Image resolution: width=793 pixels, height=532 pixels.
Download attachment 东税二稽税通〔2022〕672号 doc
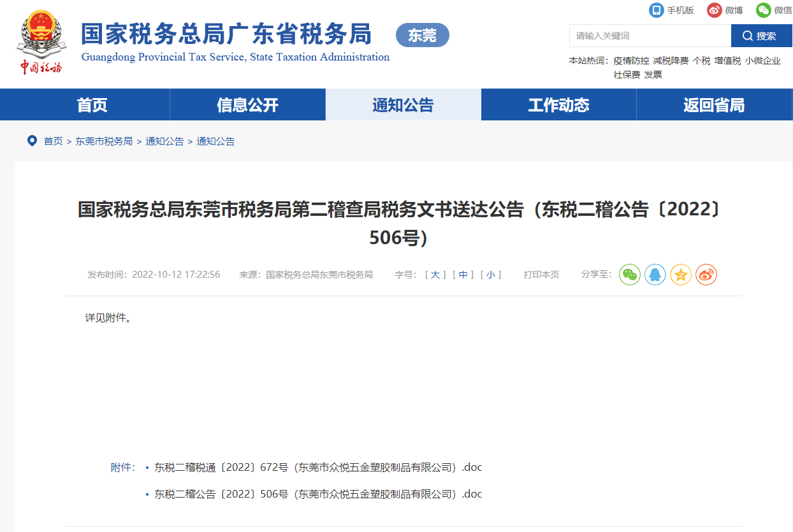[x=318, y=467]
